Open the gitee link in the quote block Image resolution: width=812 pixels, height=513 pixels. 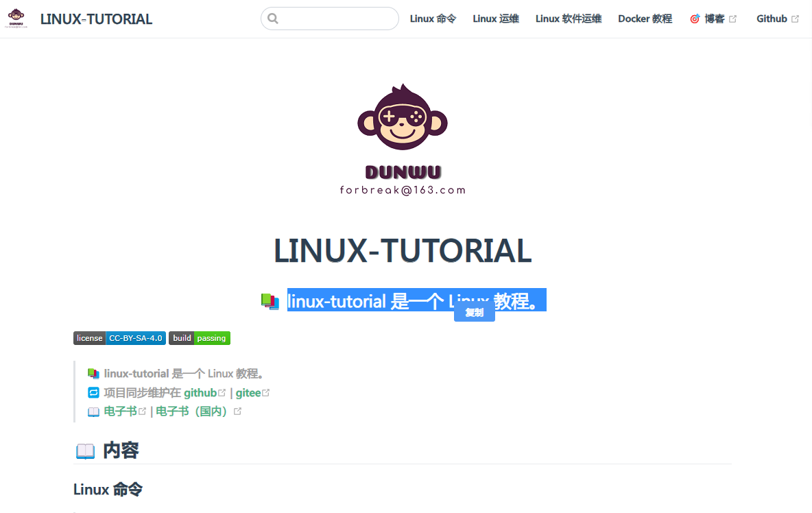pos(248,392)
